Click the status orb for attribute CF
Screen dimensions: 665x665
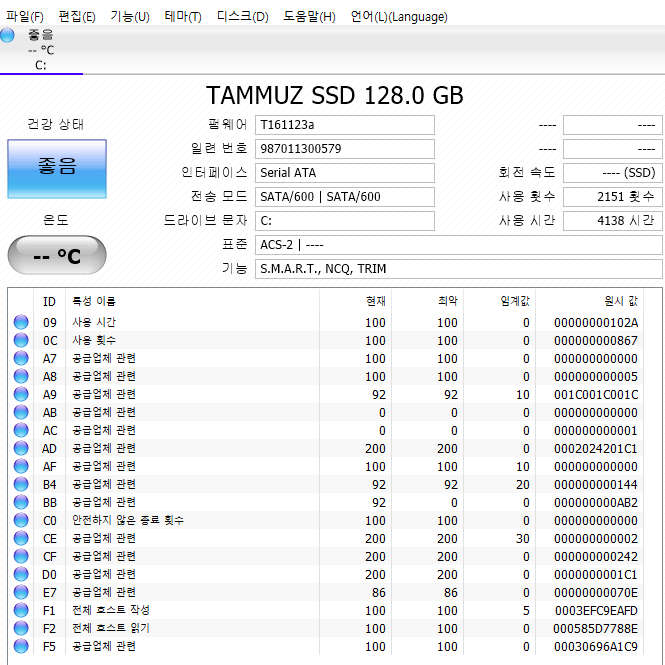pos(21,556)
